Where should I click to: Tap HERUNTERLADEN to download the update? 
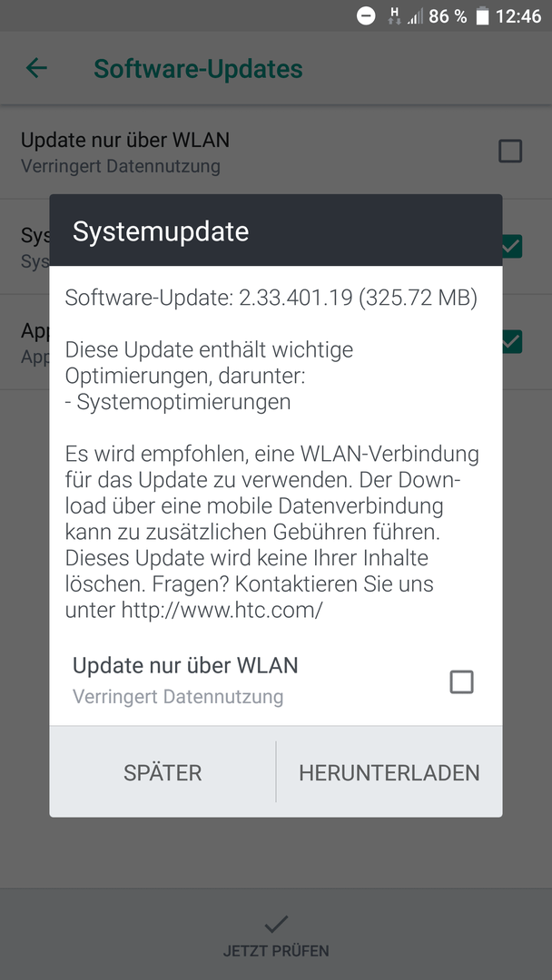(x=389, y=772)
